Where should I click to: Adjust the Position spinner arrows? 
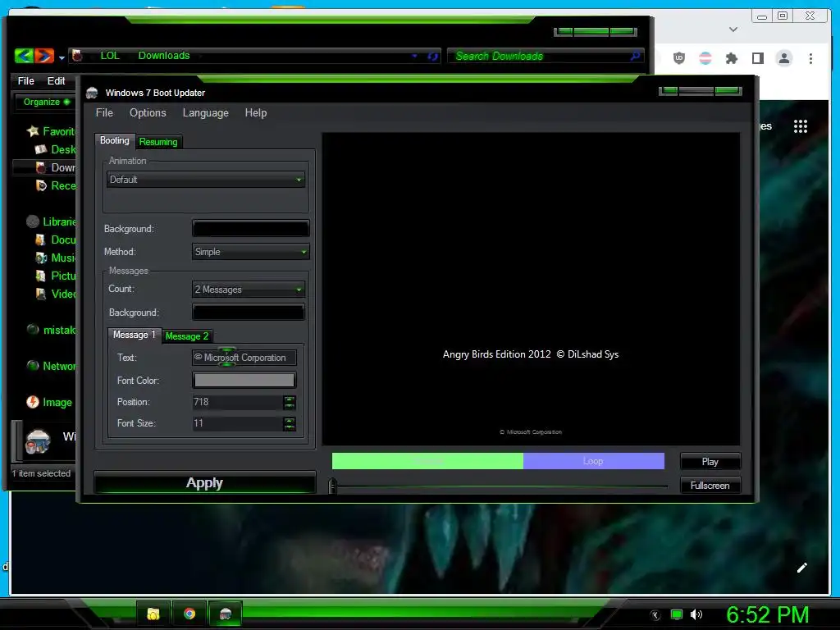[x=290, y=402]
